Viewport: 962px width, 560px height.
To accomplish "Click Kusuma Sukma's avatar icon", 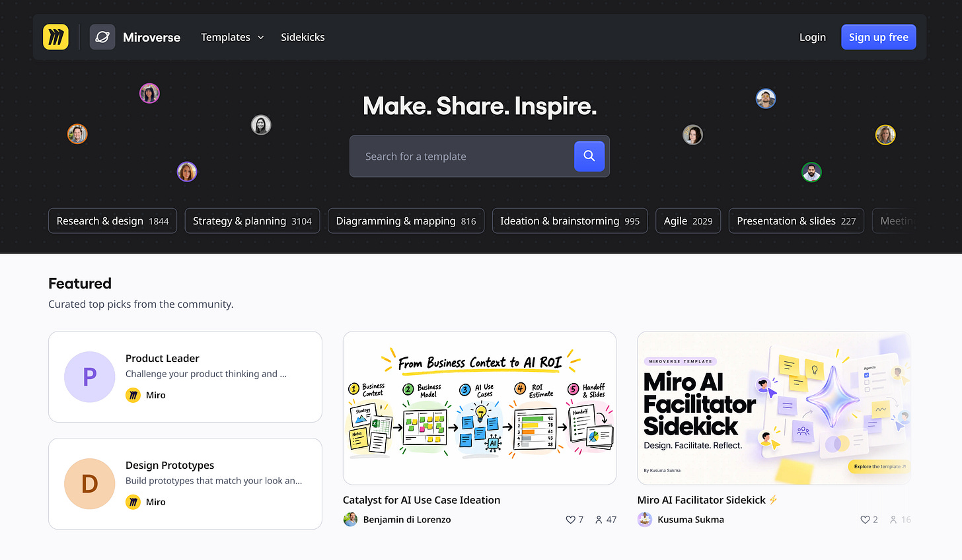I will 645,520.
